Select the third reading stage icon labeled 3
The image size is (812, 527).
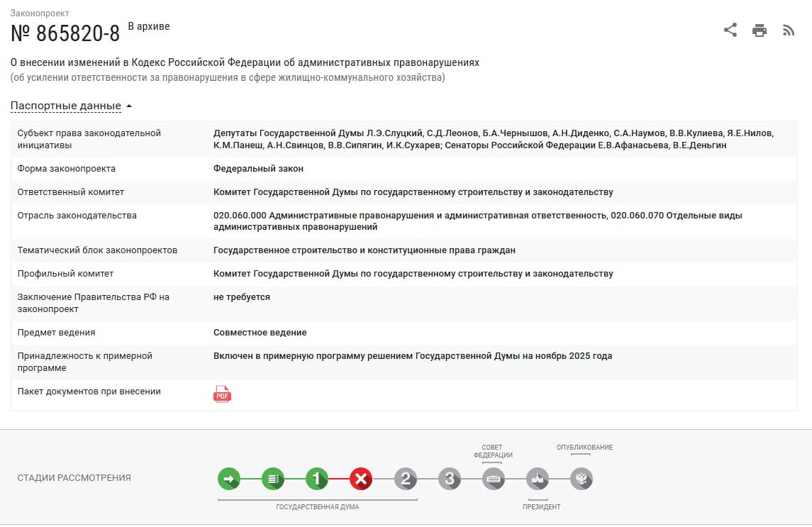point(450,479)
